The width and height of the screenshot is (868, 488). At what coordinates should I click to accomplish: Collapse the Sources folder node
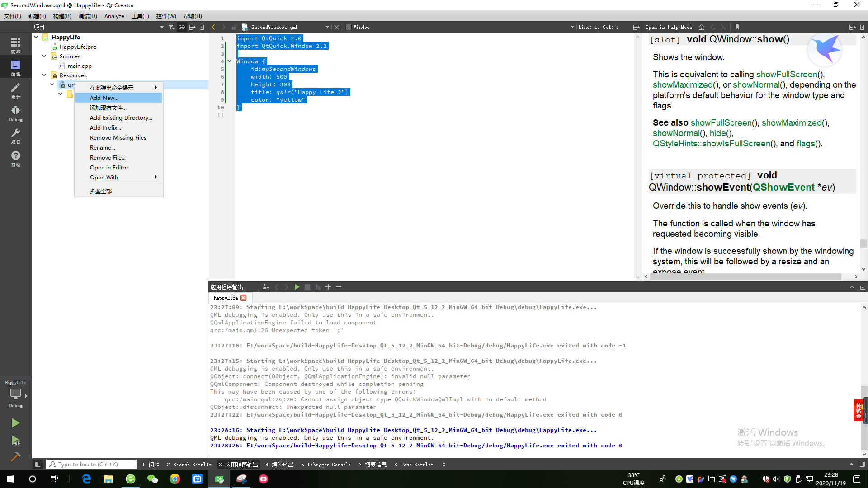44,56
